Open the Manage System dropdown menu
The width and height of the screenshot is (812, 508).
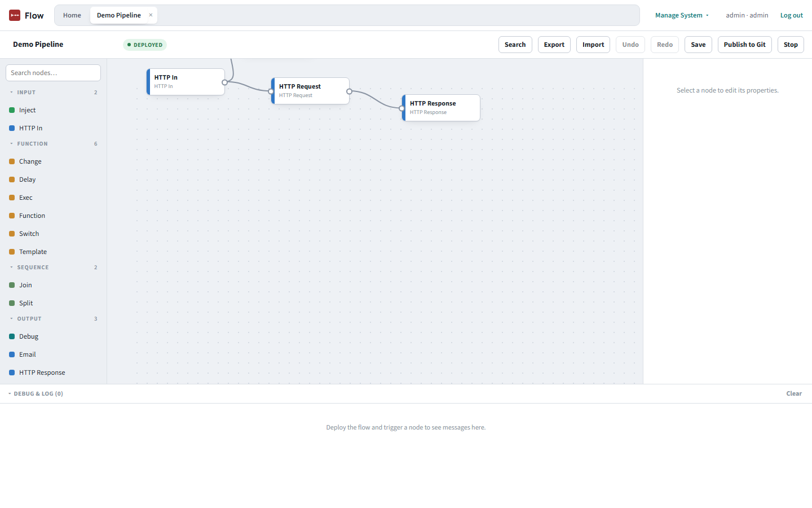coord(682,15)
